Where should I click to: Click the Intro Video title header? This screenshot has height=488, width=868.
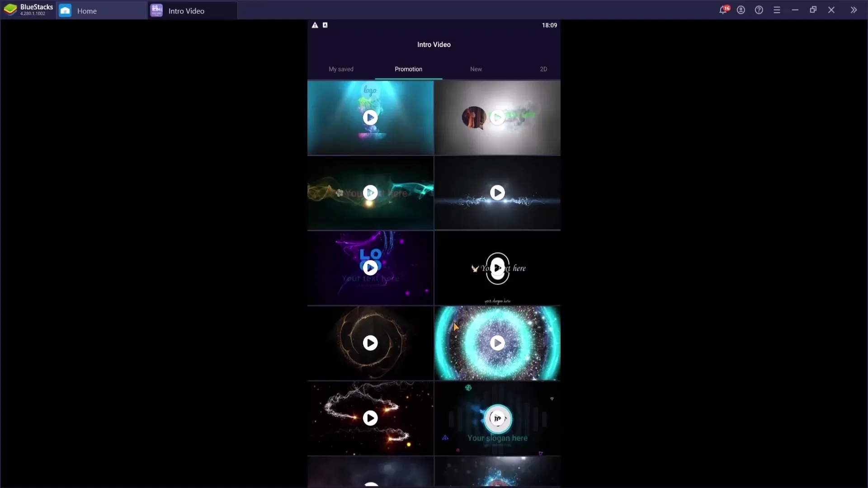[434, 44]
